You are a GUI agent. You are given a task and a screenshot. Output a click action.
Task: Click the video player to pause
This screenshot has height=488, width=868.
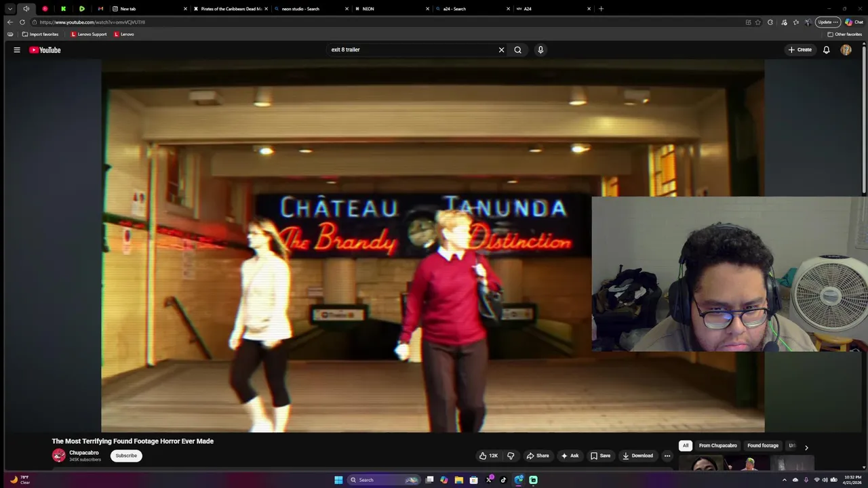point(433,245)
